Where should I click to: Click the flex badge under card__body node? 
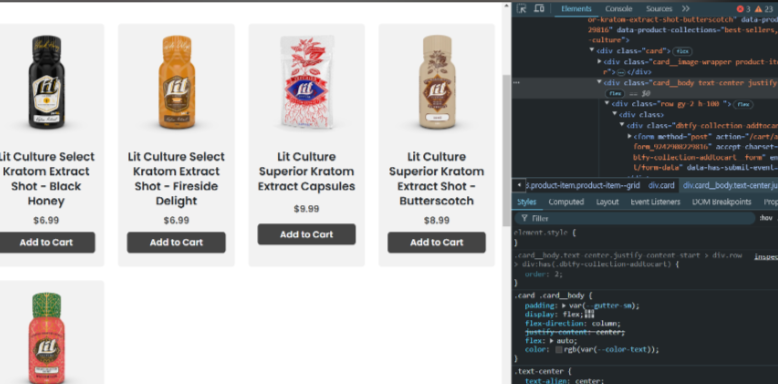(614, 93)
